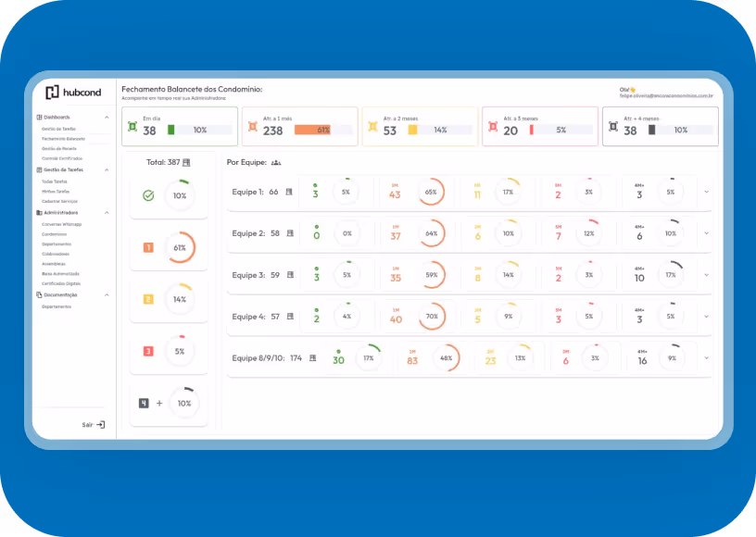The width and height of the screenshot is (756, 537).
Task: Click the dark number 4 badge icon
Action: point(144,403)
